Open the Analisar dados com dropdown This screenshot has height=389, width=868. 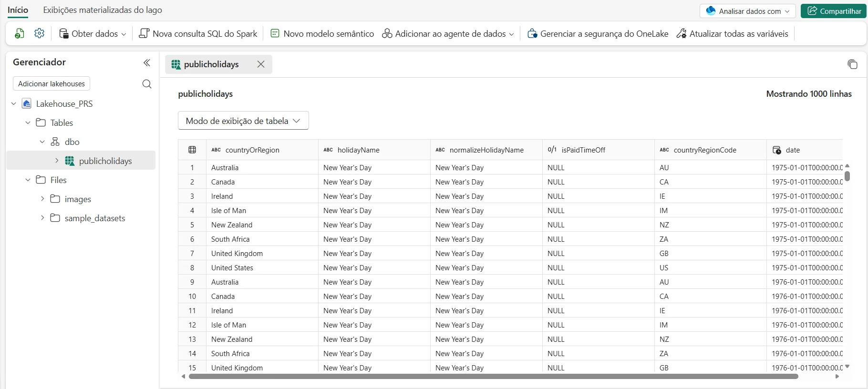coord(748,11)
